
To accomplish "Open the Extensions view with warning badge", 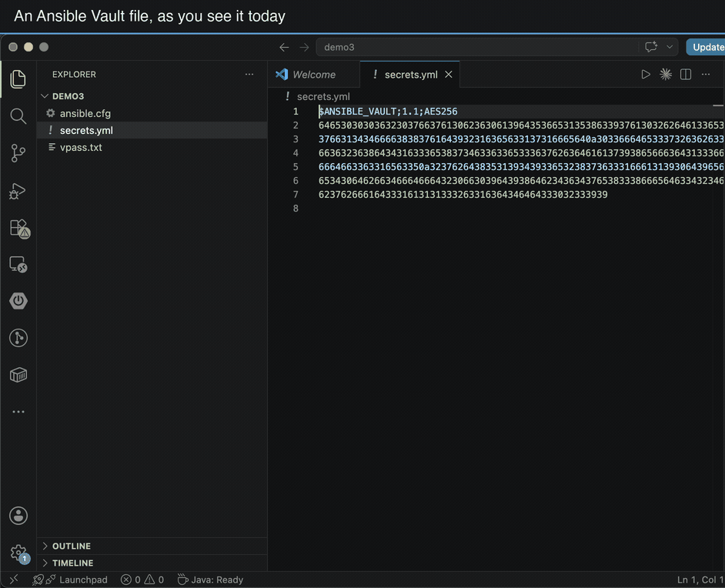I will tap(19, 228).
